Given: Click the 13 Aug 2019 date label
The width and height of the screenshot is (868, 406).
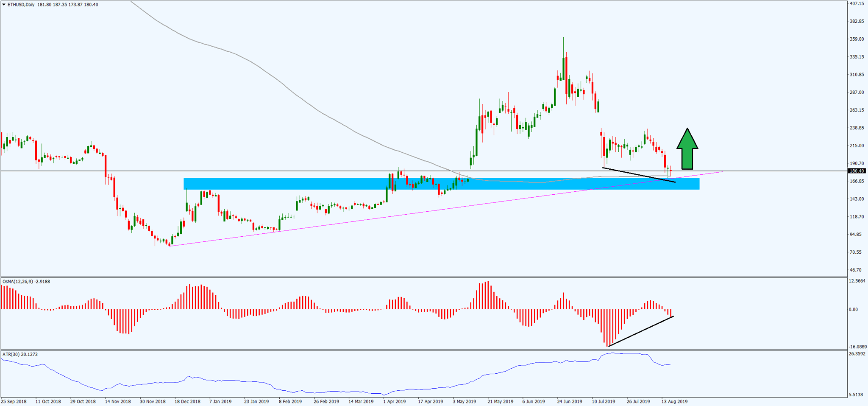Looking at the screenshot, I should [x=674, y=401].
